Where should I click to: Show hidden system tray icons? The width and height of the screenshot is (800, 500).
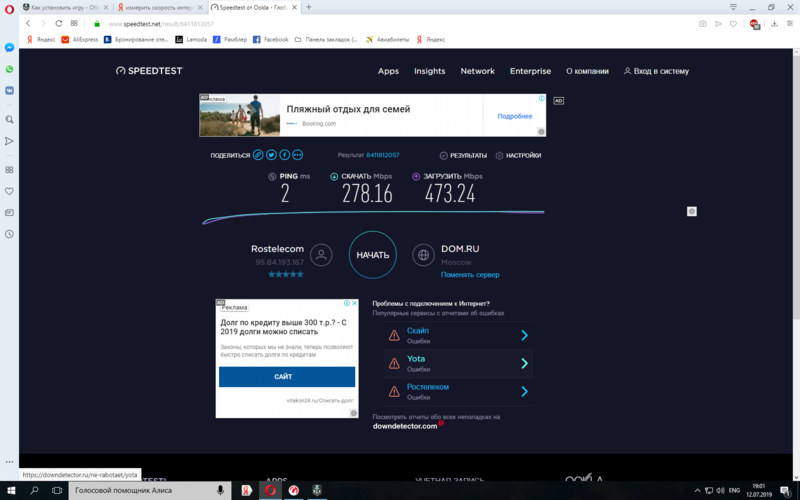697,490
